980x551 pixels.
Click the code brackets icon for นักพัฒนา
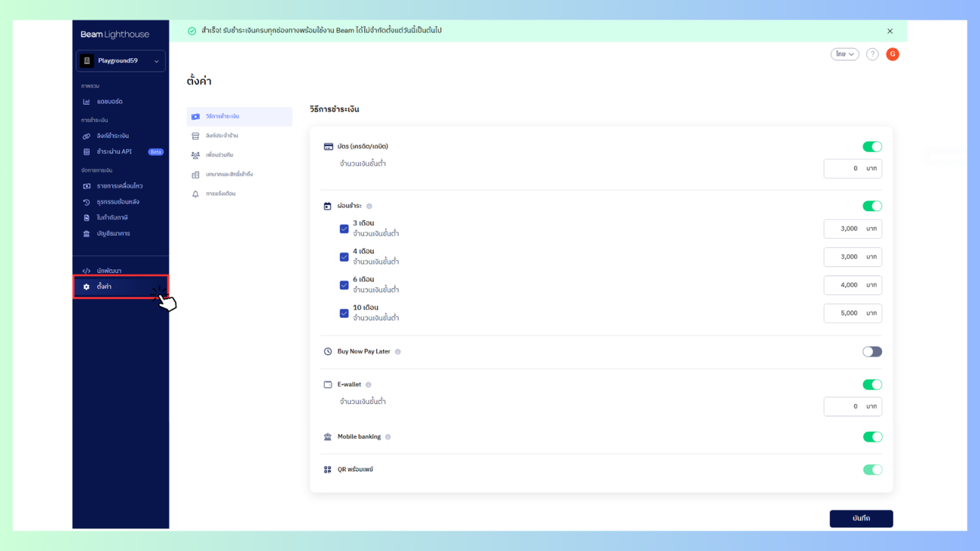[87, 271]
